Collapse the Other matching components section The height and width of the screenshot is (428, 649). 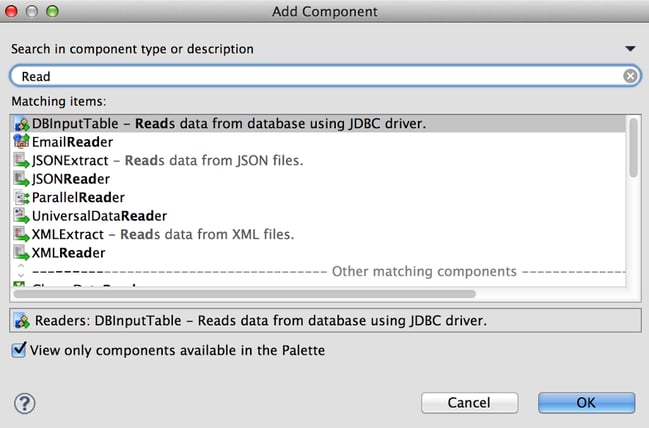(x=21, y=271)
